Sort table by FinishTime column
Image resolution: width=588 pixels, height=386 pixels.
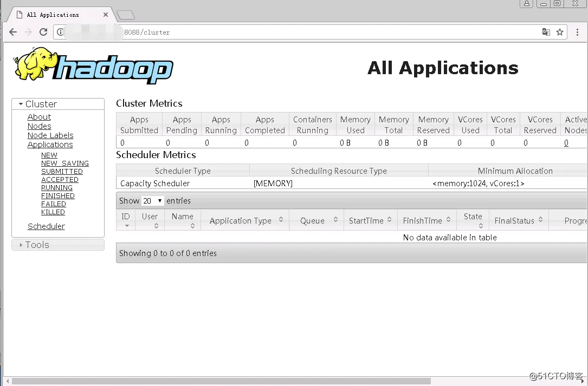pos(427,220)
